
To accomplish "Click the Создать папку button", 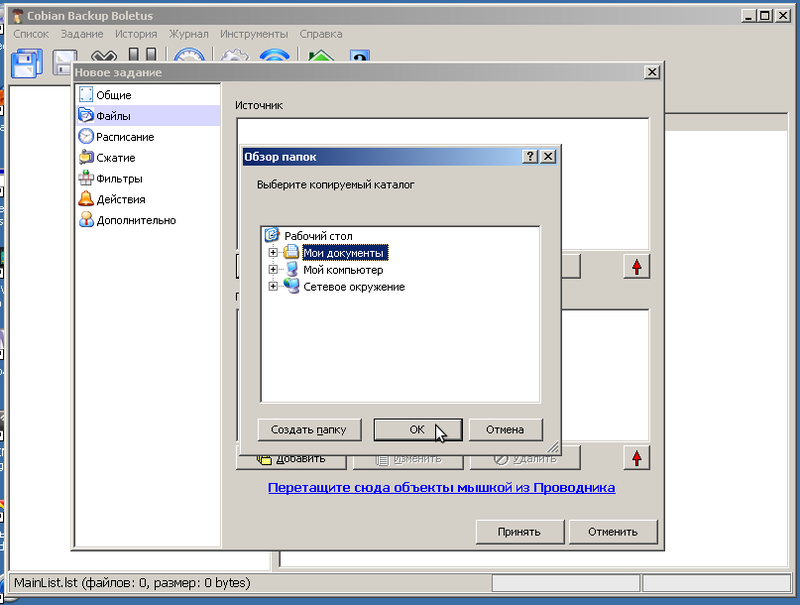I will pos(309,430).
